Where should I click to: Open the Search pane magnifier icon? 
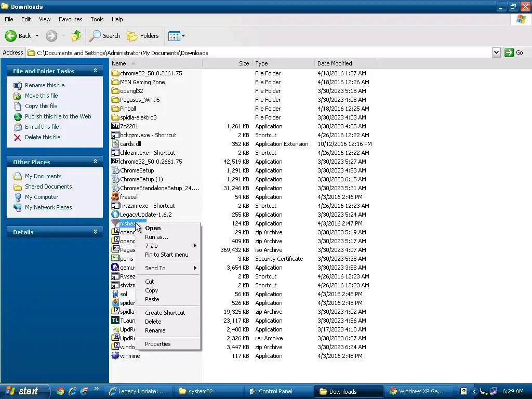[95, 36]
